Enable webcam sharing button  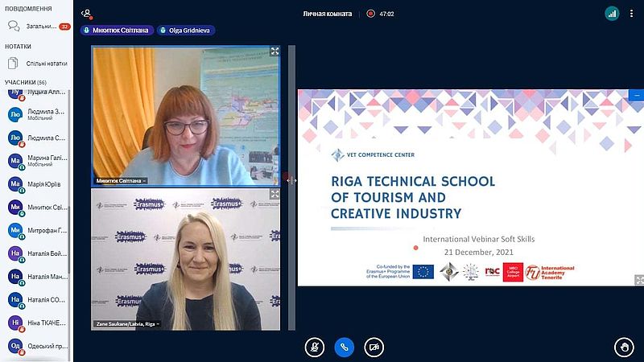pyautogui.click(x=374, y=348)
